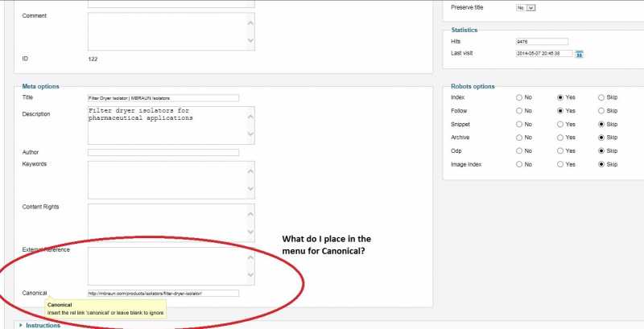Viewport: 644px width, 329px height.
Task: Choose Skip for Archive option
Action: click(x=601, y=138)
